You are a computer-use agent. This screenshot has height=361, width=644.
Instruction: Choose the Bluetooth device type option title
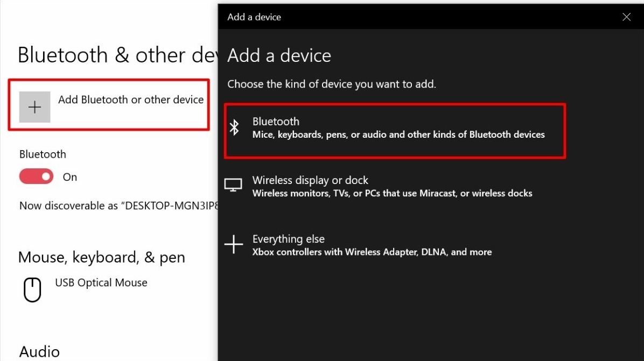(x=276, y=122)
